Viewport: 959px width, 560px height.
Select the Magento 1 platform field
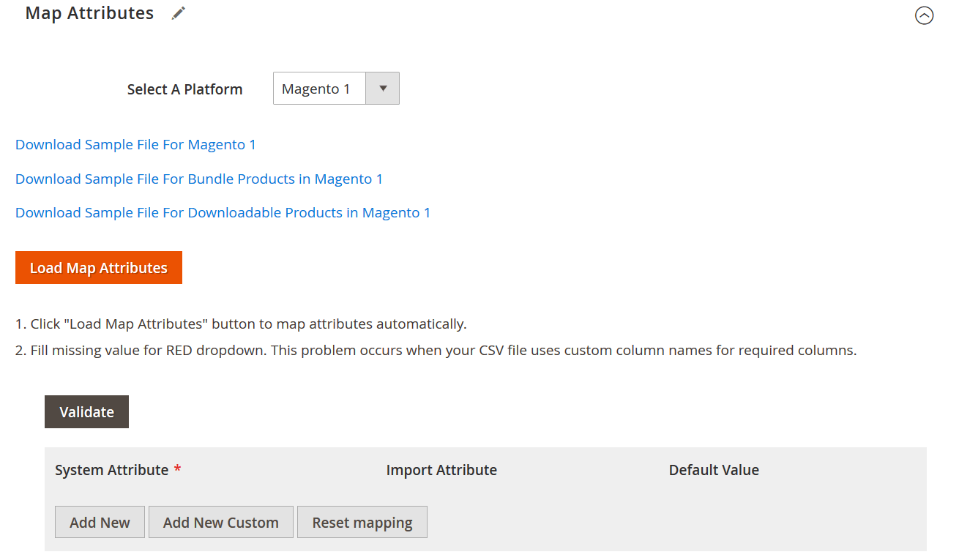point(319,88)
